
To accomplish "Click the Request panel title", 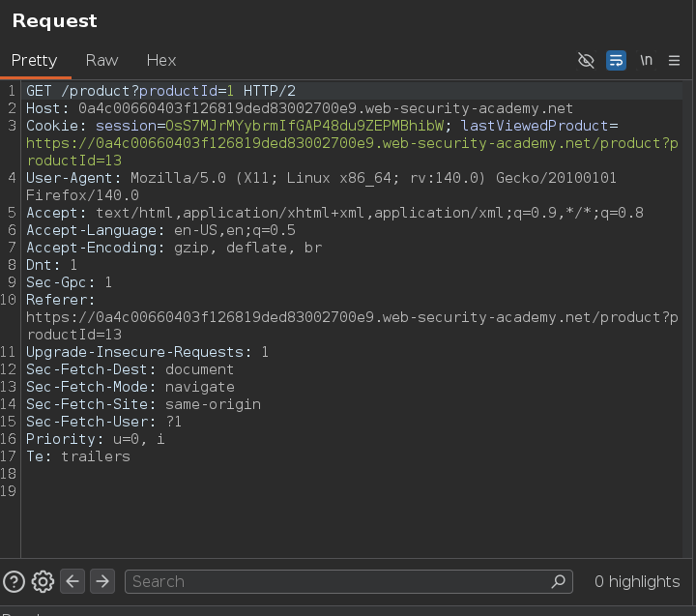I will [54, 21].
